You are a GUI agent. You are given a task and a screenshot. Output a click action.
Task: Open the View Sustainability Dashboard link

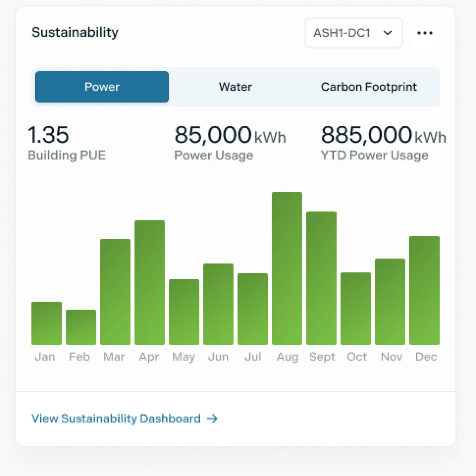pos(116,418)
